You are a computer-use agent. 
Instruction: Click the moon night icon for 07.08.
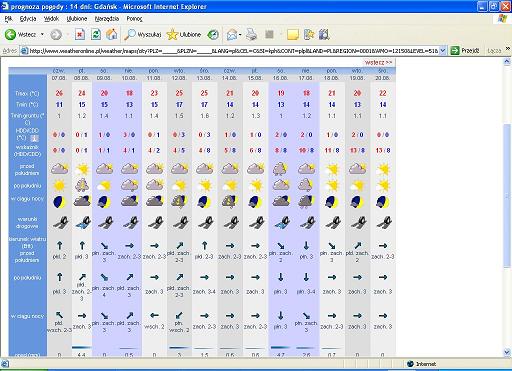coord(59,202)
